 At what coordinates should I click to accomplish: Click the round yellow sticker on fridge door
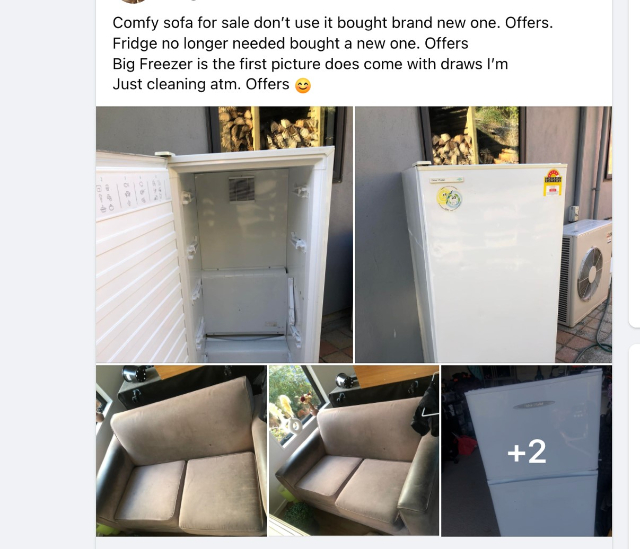point(449,198)
